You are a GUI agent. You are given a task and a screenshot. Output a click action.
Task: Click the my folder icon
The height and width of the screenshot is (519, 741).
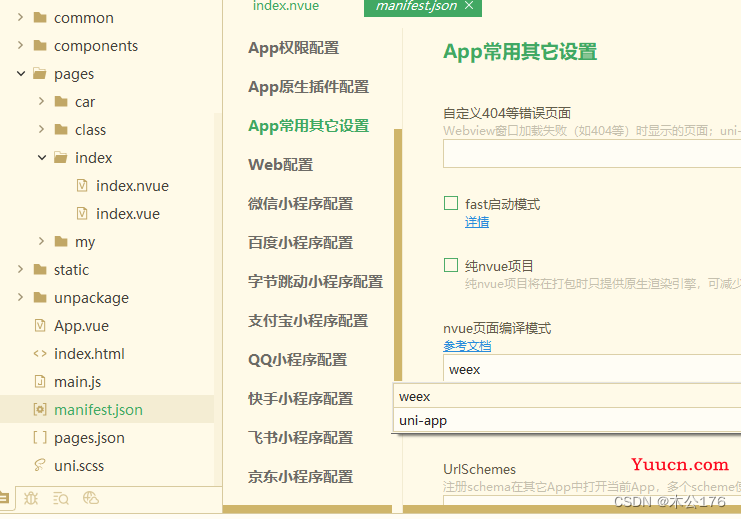click(x=61, y=241)
